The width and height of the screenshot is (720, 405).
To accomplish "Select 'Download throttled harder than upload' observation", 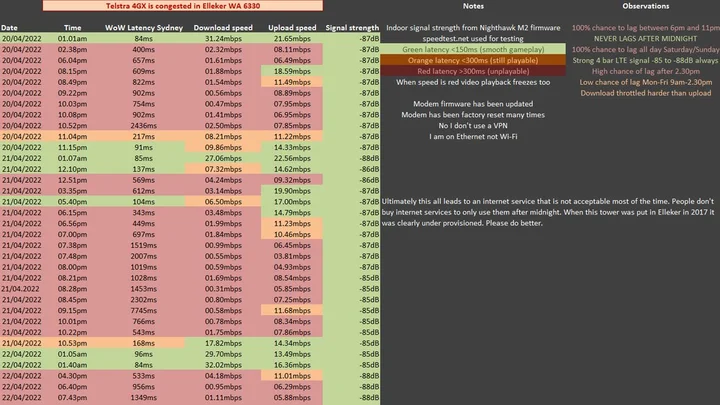I will click(646, 93).
